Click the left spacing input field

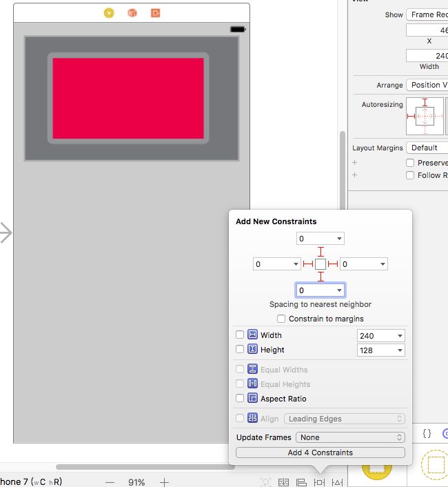click(x=277, y=264)
